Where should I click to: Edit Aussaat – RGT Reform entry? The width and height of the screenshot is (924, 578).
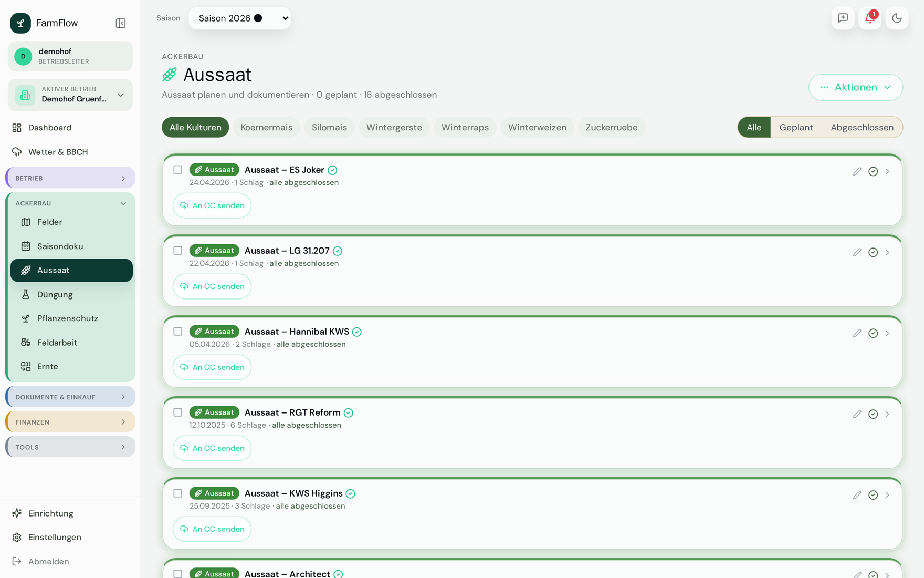(857, 414)
